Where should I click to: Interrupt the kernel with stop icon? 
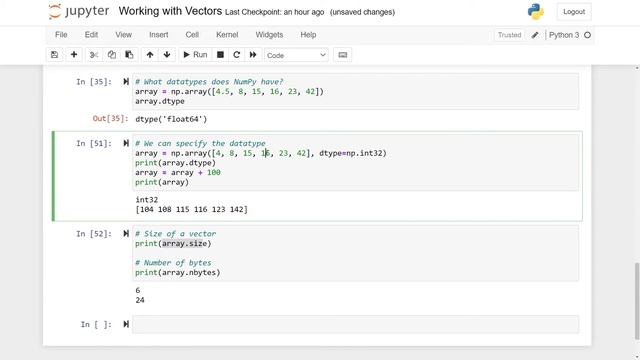coord(220,55)
